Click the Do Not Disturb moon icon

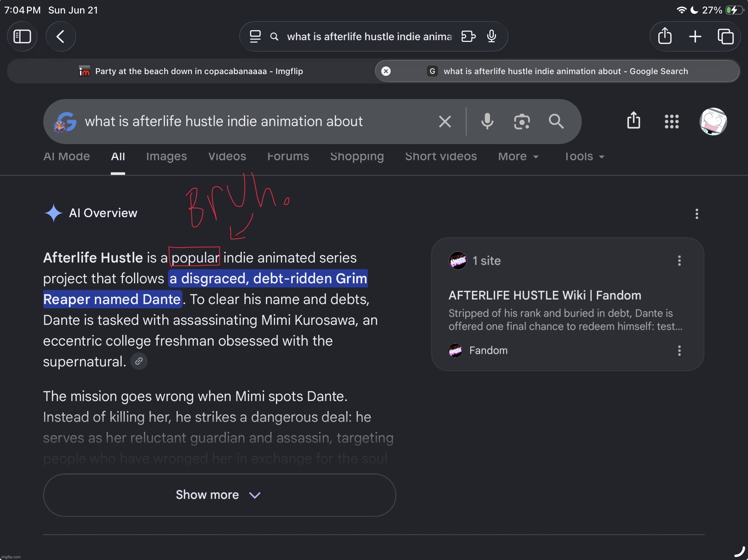pos(694,10)
